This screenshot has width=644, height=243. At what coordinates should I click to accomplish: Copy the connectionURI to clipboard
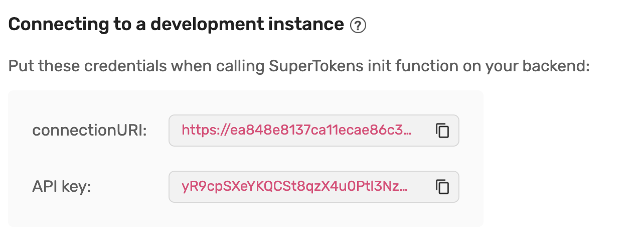442,131
